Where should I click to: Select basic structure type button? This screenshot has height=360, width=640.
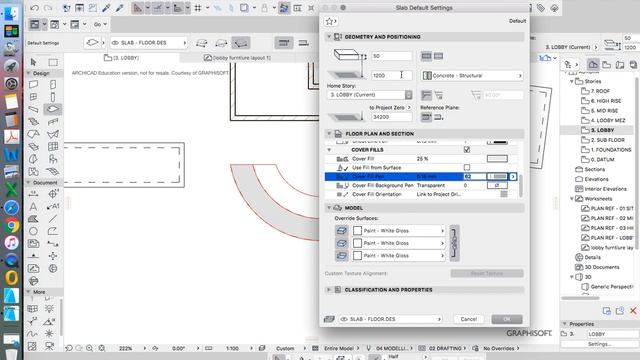427,56
